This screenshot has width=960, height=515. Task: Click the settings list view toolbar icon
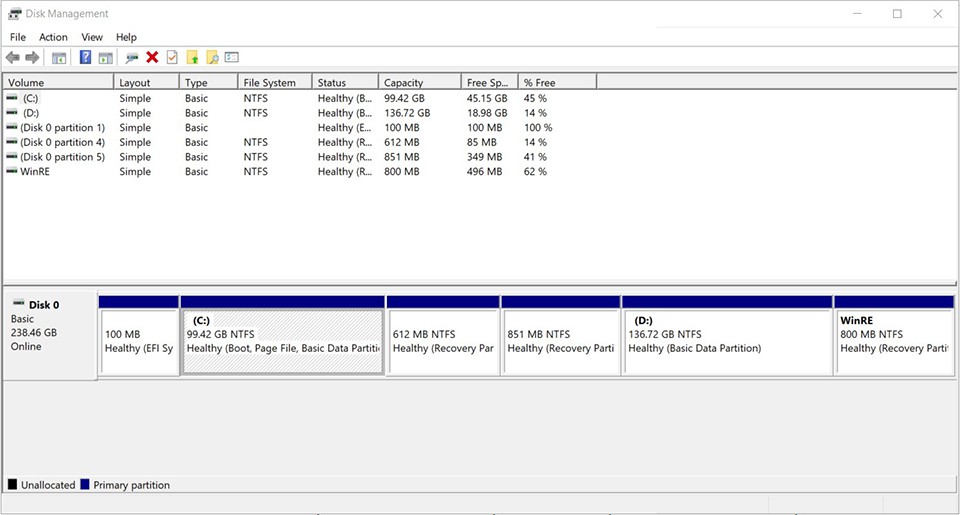231,58
